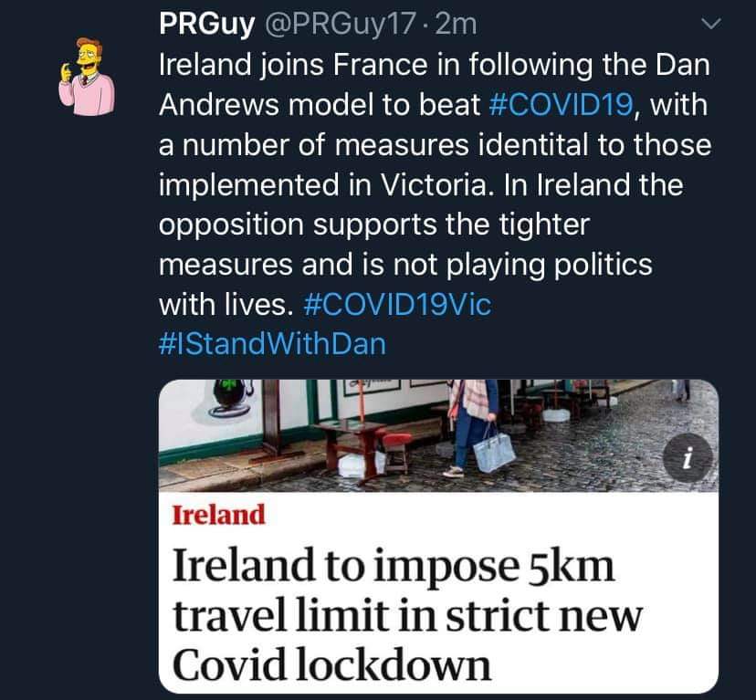Open the tweet's 2m timestamp
This screenshot has height=700, width=756.
(456, 24)
